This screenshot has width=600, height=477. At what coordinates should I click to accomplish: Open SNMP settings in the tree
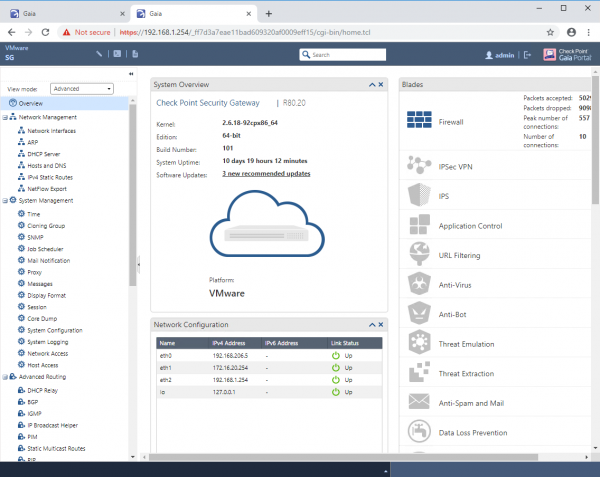pyautogui.click(x=36, y=237)
